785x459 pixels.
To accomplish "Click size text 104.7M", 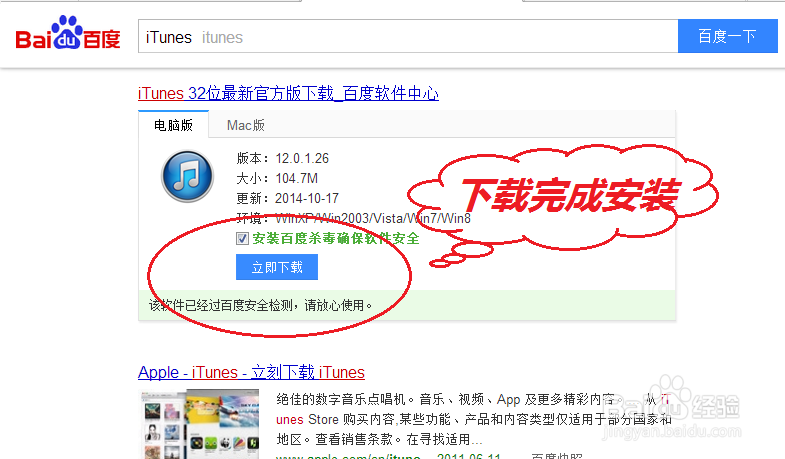I will (x=296, y=178).
